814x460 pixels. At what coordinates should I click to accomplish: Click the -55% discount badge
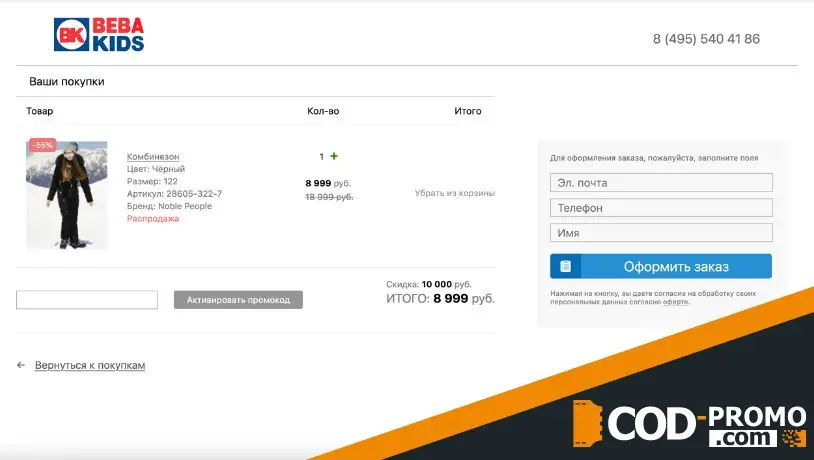pos(42,145)
